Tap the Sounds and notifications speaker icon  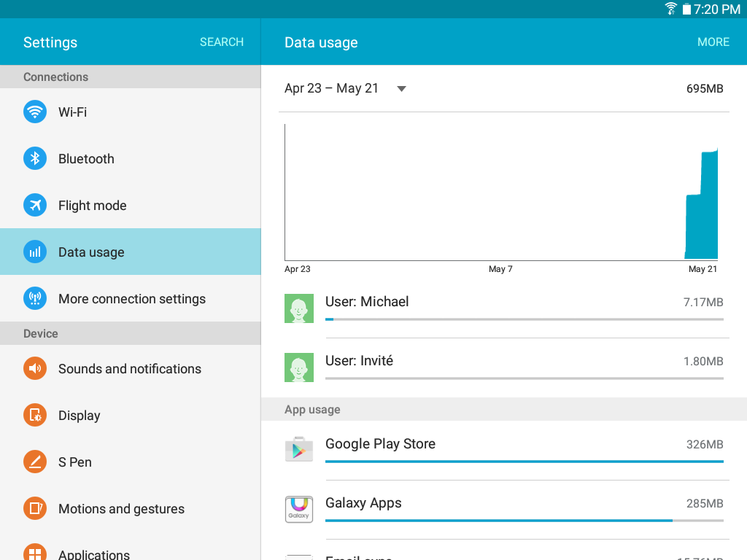click(x=35, y=368)
